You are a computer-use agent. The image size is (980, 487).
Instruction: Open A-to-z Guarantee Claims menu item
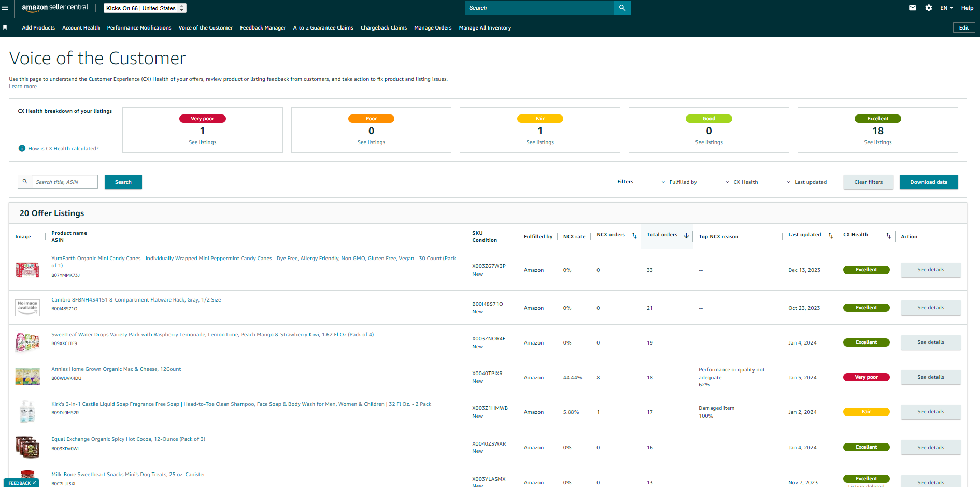tap(323, 28)
